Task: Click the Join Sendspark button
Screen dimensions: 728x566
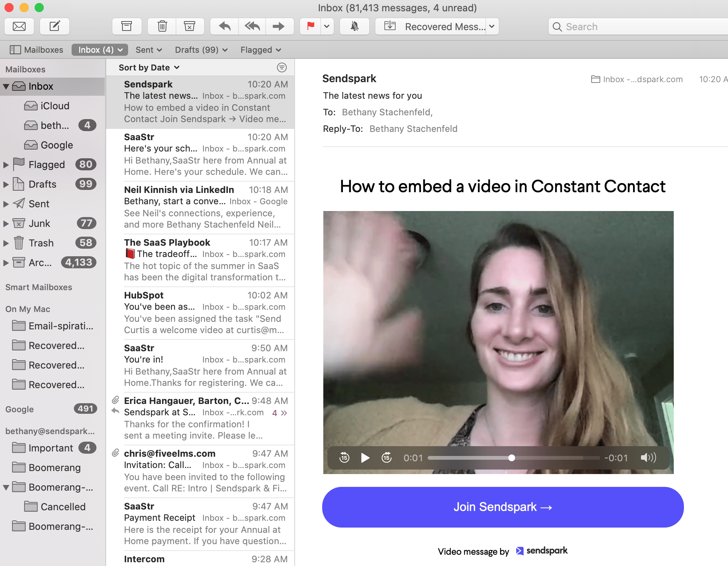Action: pos(503,507)
